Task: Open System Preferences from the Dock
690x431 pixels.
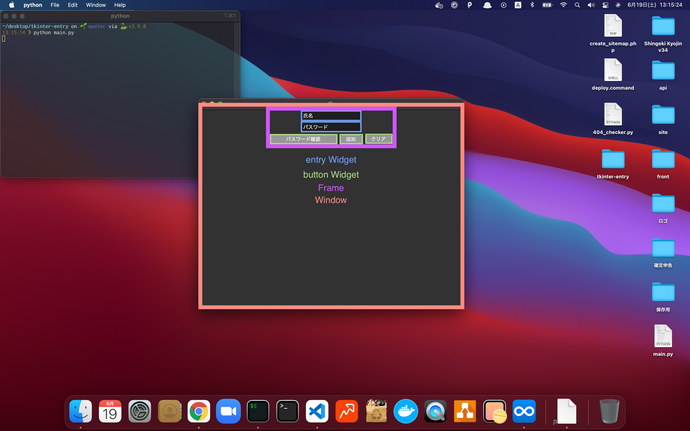Action: tap(139, 411)
